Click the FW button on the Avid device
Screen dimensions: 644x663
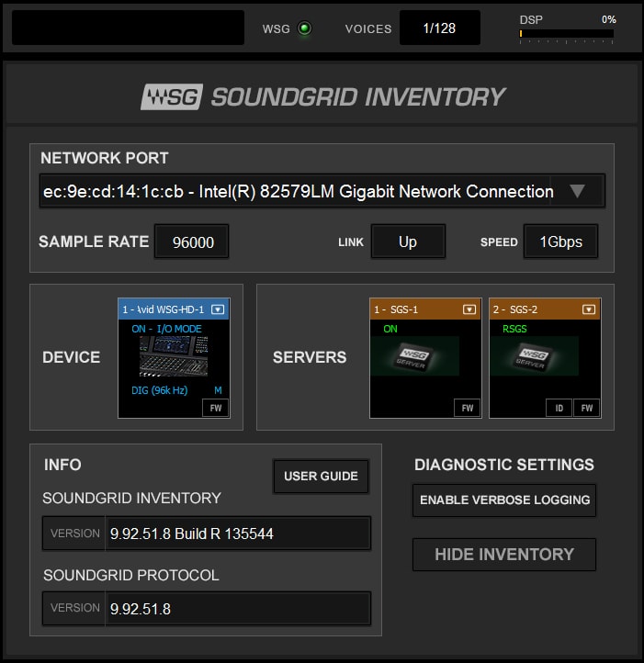point(215,407)
